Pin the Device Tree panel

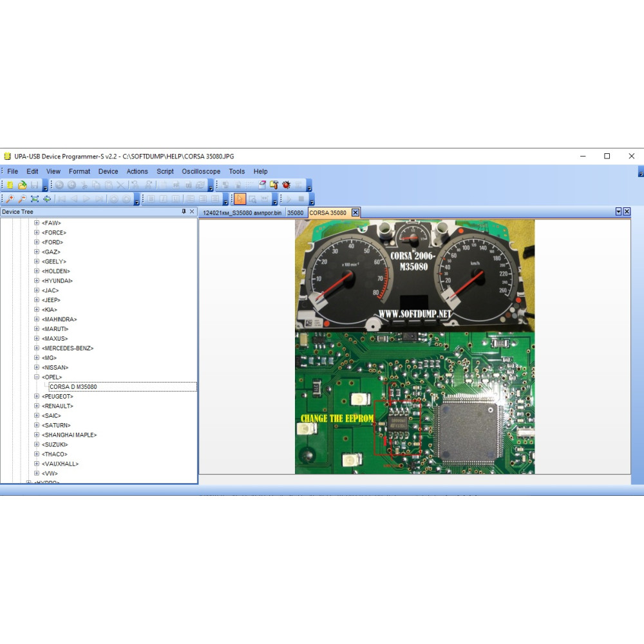pyautogui.click(x=184, y=211)
